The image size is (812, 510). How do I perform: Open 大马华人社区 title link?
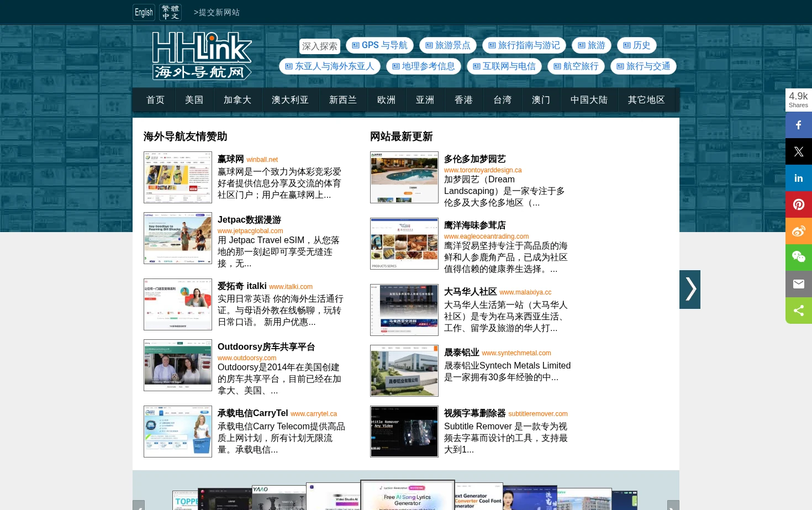(471, 292)
